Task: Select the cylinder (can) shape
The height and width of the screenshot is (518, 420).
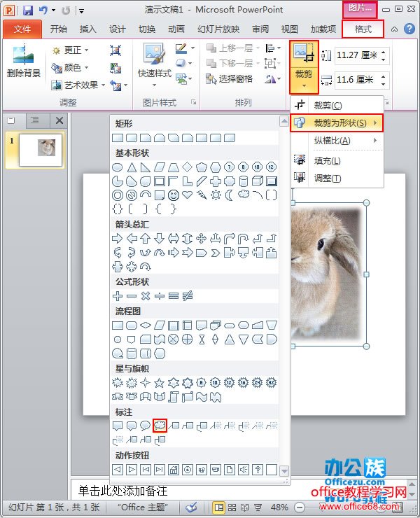Action: click(244, 181)
